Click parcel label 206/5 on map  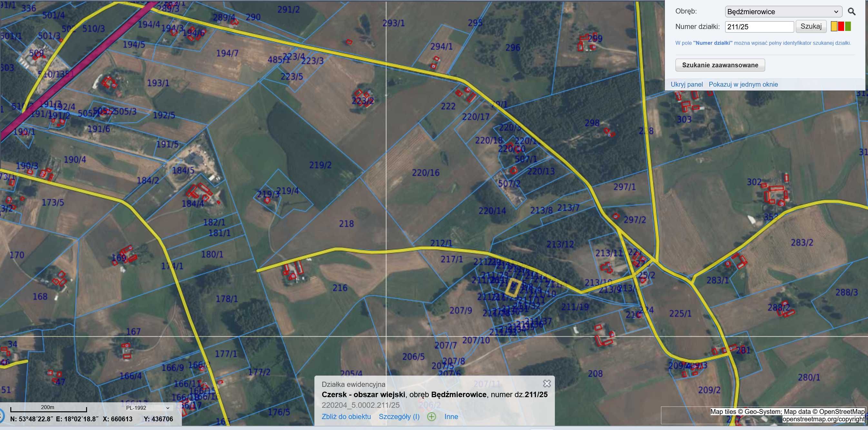(413, 357)
